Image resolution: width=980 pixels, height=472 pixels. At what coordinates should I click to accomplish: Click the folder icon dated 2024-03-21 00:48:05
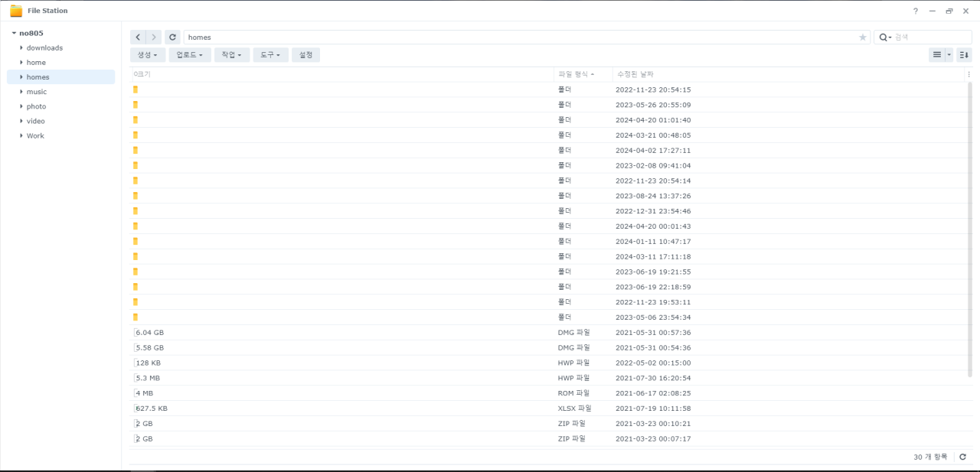136,135
